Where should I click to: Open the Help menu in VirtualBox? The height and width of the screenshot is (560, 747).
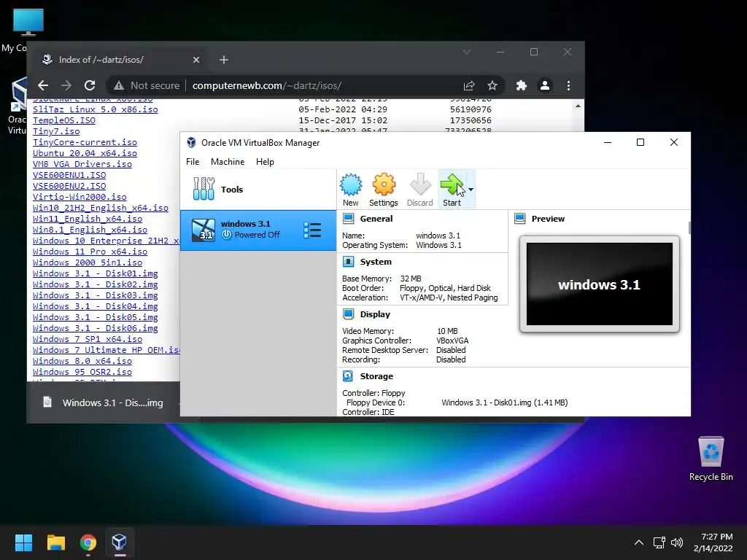pyautogui.click(x=265, y=162)
